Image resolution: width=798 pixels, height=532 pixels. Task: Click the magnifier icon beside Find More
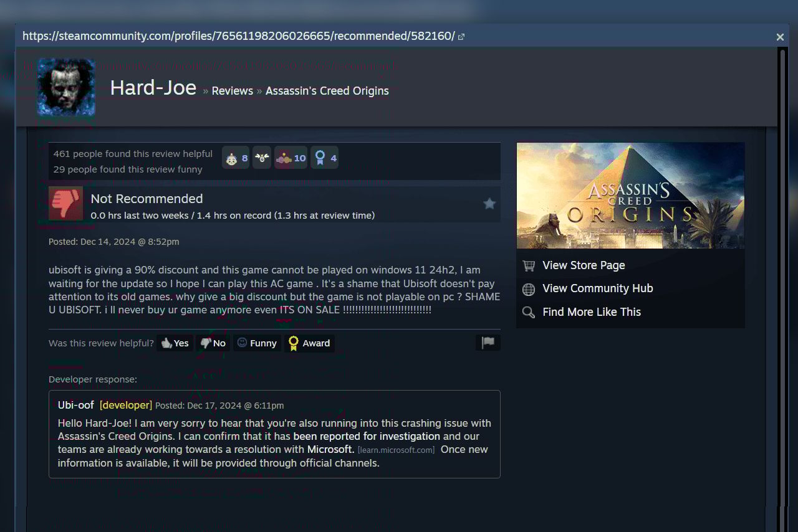coord(529,313)
